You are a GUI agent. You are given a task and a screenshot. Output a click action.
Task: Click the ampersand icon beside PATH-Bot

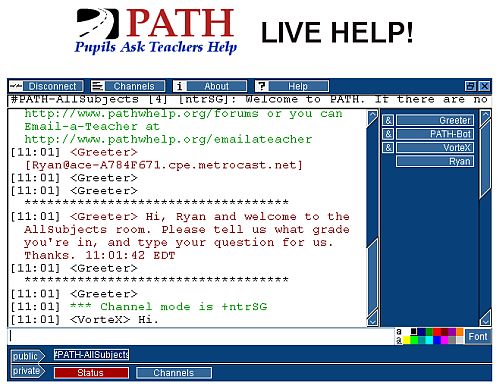[x=388, y=134]
